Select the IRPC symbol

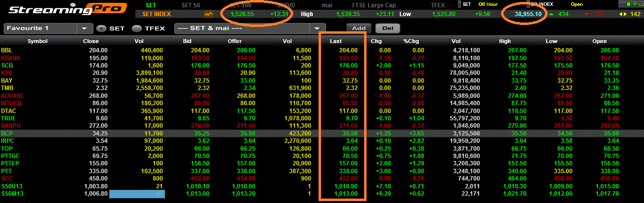coord(8,141)
